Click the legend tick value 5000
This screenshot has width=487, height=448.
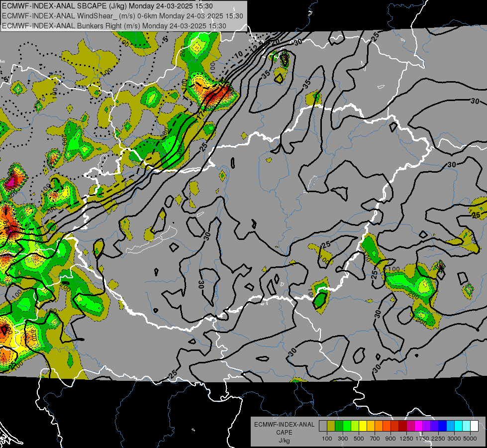point(470,439)
